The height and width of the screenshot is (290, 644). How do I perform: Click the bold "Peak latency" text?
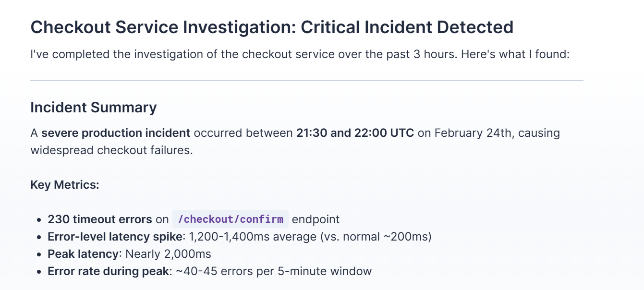pyautogui.click(x=83, y=254)
